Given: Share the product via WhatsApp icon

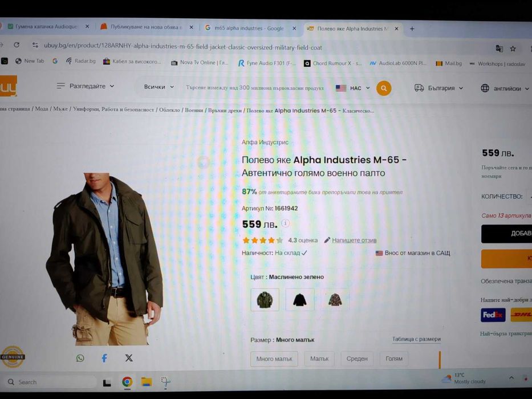Looking at the screenshot, I should point(80,358).
